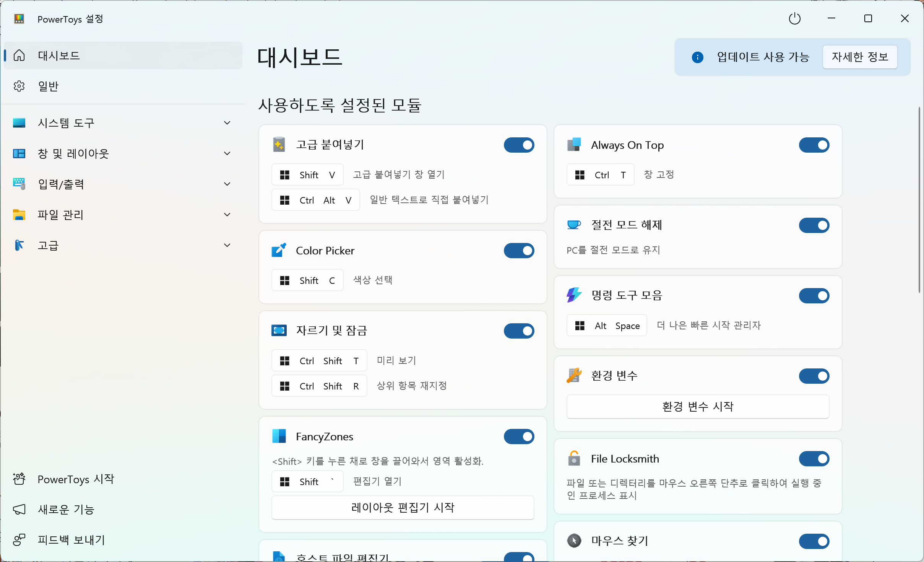
Task: Disable the 환경 변수 toggle
Action: (814, 376)
